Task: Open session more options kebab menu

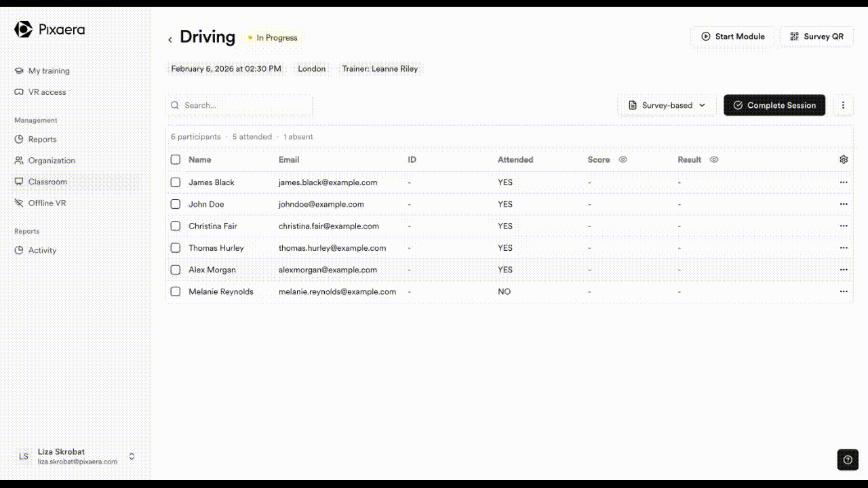Action: coord(843,106)
